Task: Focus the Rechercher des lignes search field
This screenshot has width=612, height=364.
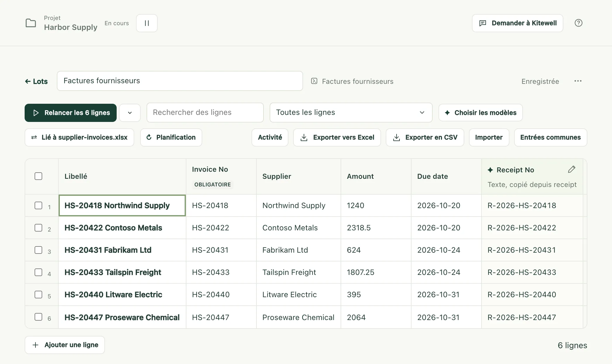Action: [x=205, y=113]
